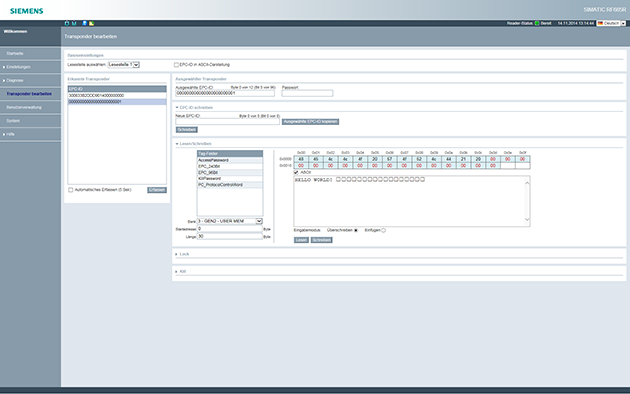Select EPC_96Bit tag field
Image resolution: width=630 pixels, height=394 pixels.
(230, 172)
